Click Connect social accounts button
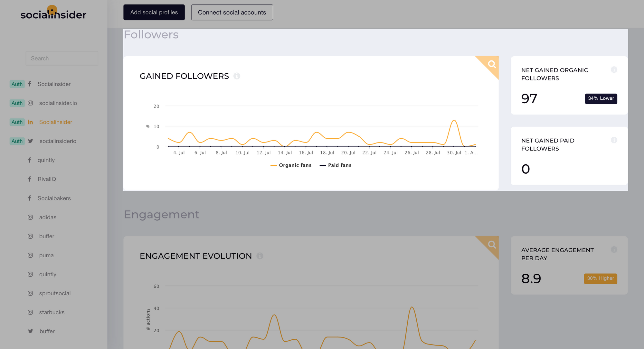644x349 pixels. (232, 12)
